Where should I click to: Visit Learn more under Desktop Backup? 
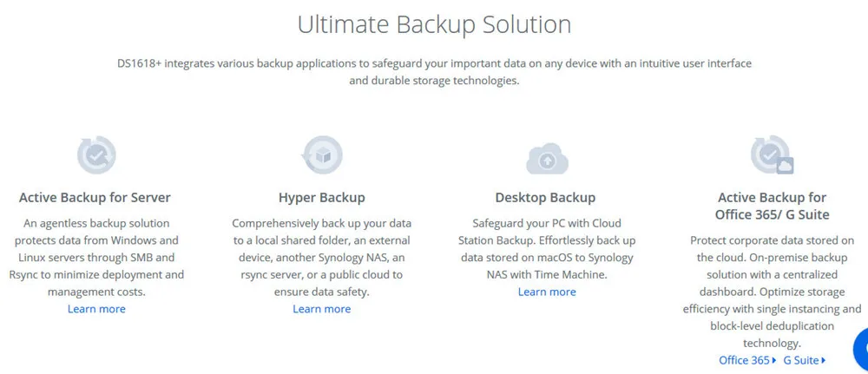(x=547, y=292)
